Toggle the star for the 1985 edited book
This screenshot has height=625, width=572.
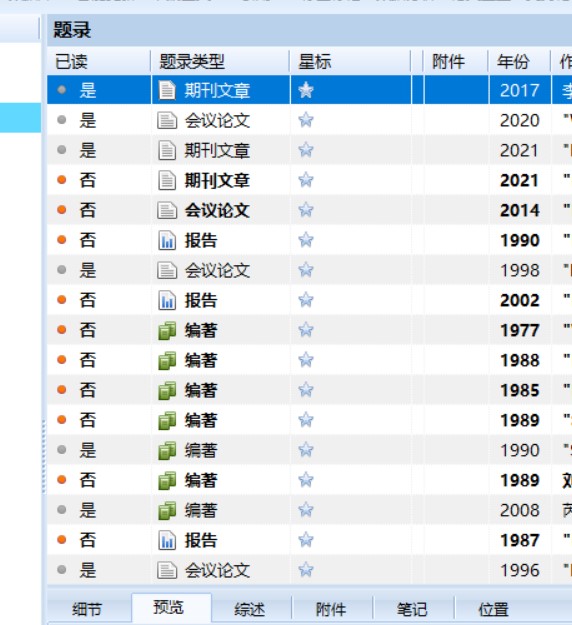tap(306, 390)
